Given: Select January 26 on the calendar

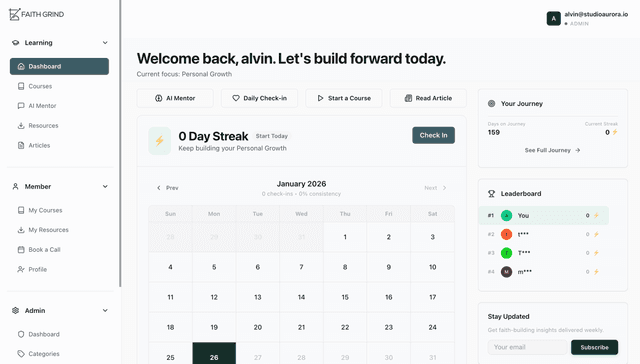Looking at the screenshot, I should tap(214, 353).
